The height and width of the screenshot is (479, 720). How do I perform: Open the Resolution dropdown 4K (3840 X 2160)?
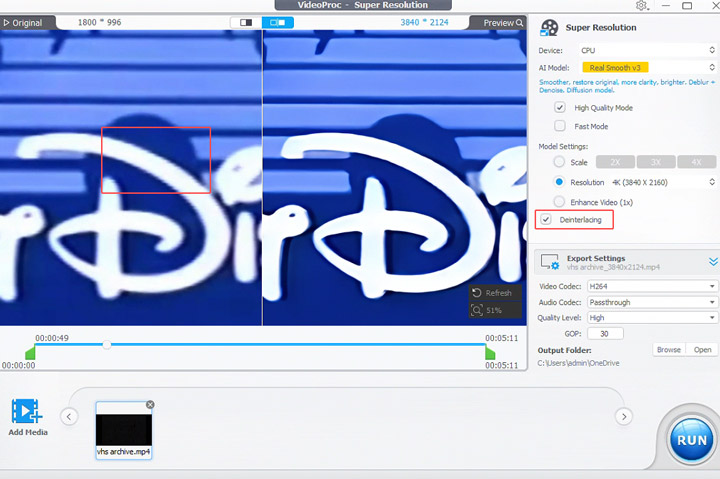click(663, 182)
